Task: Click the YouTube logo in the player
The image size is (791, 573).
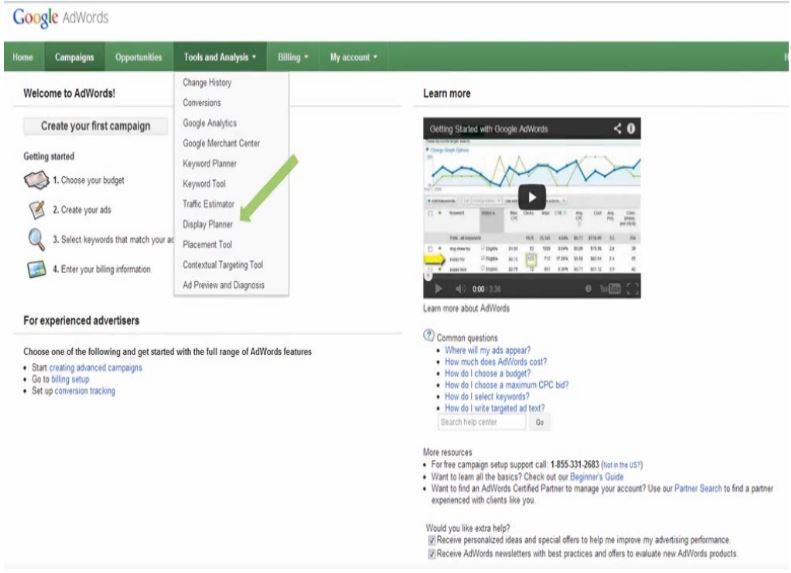Action: pos(610,289)
